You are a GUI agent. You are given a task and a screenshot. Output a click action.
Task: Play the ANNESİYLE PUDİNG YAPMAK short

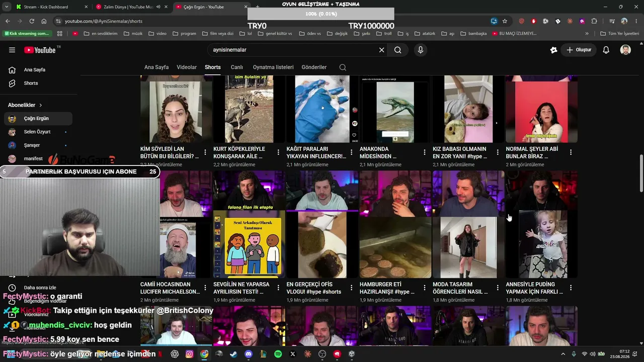click(x=541, y=224)
